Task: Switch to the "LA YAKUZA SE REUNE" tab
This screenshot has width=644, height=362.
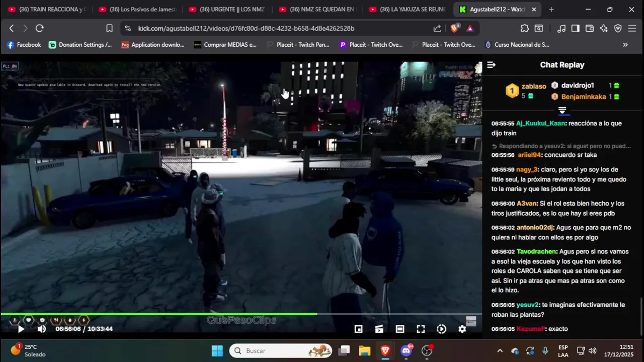Action: (x=407, y=10)
